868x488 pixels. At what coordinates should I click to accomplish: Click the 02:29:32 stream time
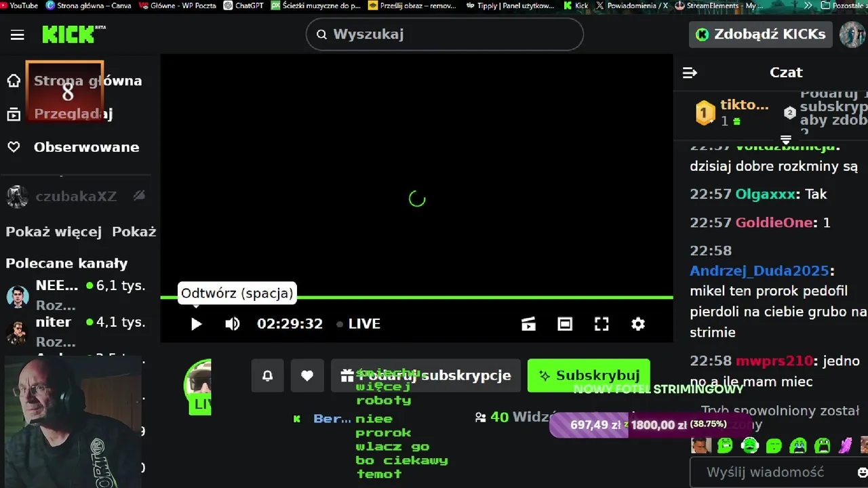(x=290, y=324)
